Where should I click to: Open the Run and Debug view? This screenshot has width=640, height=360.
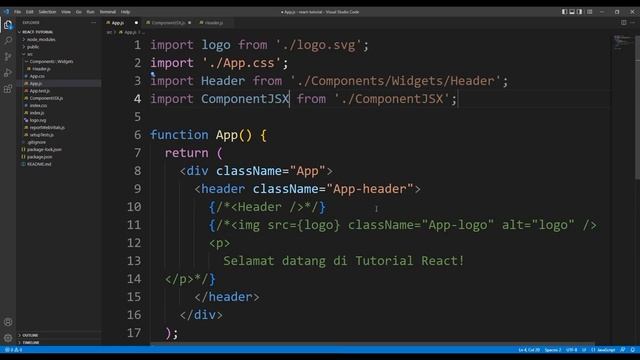point(8,73)
